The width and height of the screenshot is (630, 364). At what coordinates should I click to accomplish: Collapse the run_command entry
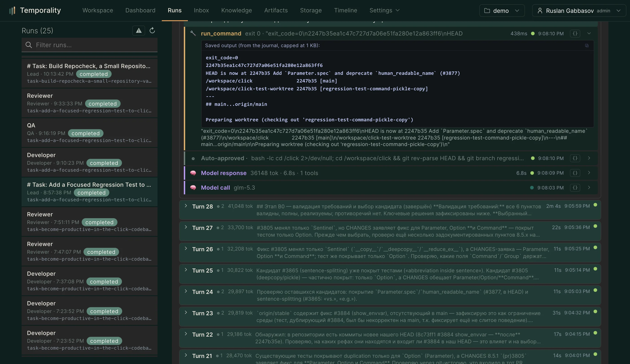coord(589,33)
